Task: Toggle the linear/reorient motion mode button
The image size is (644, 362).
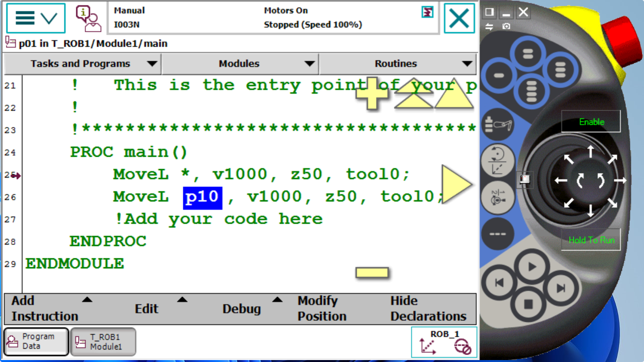Action: coord(497,161)
